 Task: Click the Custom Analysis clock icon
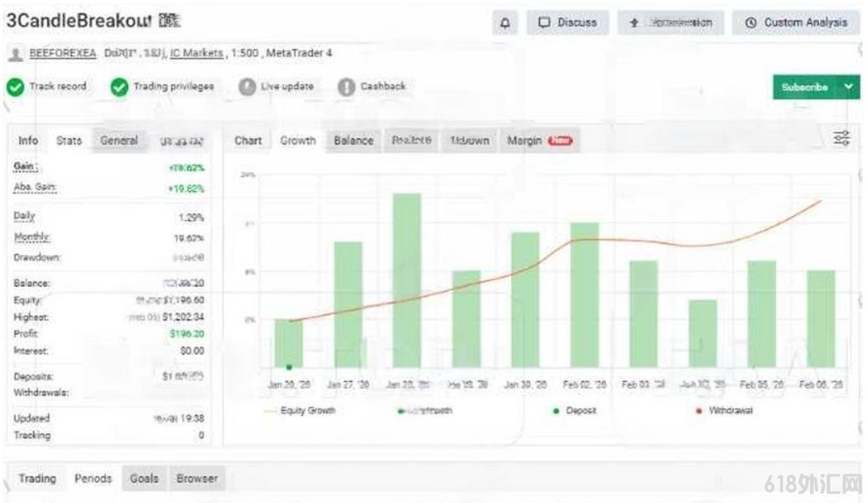751,23
